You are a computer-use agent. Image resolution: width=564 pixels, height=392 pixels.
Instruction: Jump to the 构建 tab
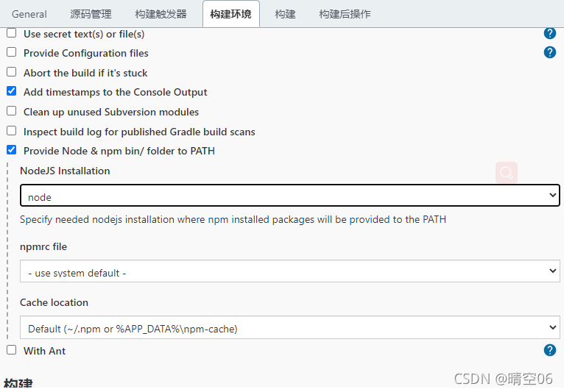click(285, 14)
